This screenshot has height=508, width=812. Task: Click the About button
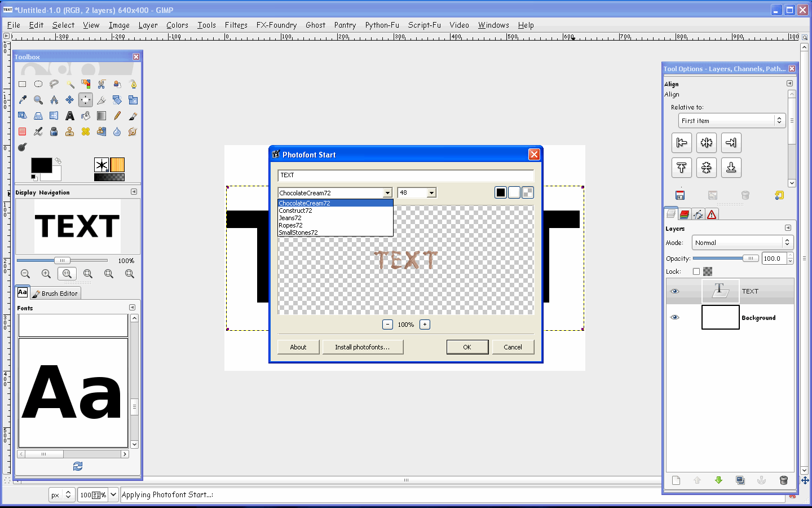[298, 347]
